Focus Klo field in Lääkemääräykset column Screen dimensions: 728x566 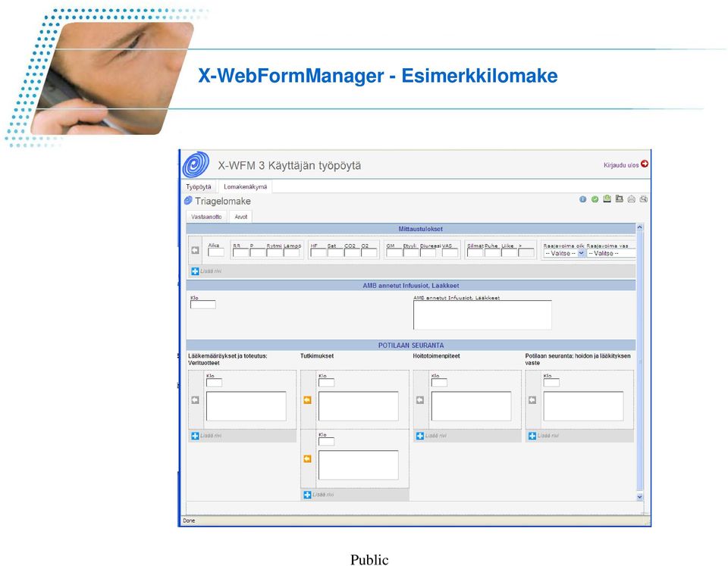[214, 383]
